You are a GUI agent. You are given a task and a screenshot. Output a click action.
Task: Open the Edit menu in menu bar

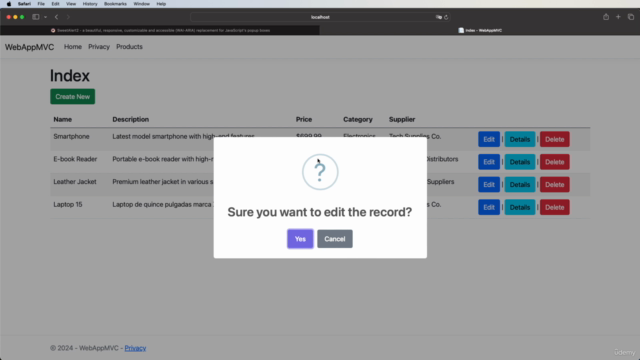coord(55,4)
